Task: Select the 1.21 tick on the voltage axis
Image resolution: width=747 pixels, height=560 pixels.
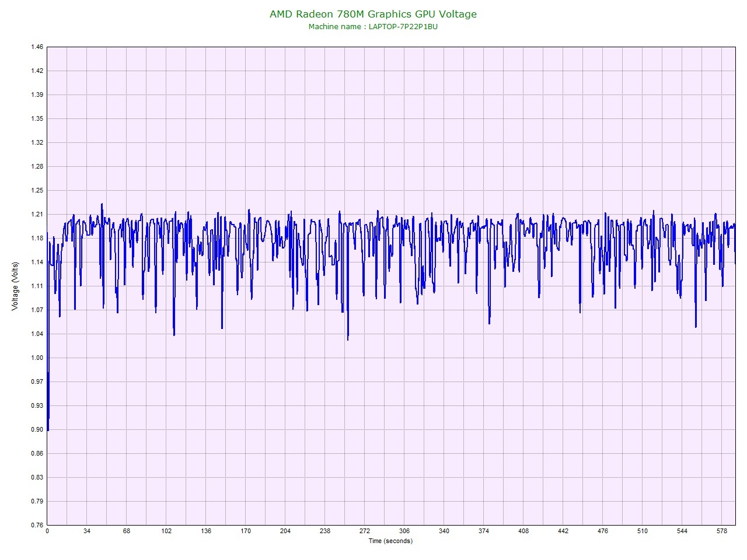Action: tap(37, 214)
